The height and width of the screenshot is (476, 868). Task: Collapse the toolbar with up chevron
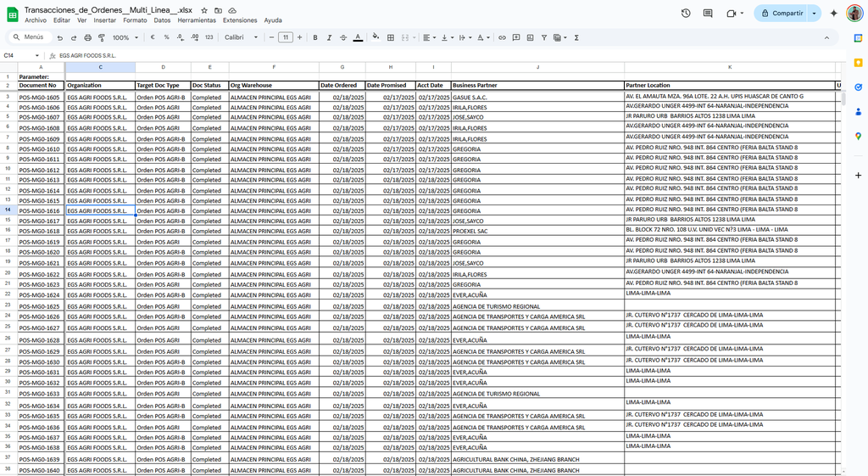tap(826, 37)
